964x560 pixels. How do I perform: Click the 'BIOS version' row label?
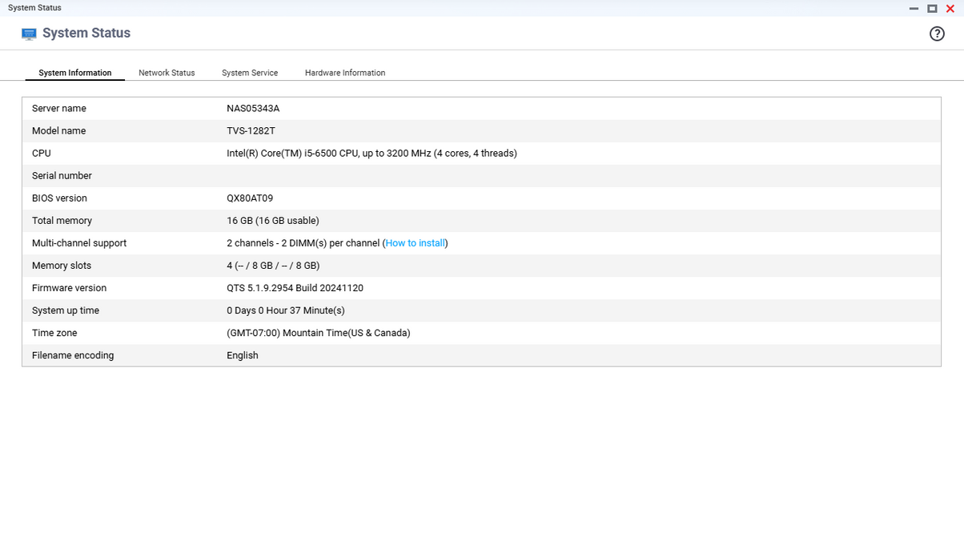59,198
